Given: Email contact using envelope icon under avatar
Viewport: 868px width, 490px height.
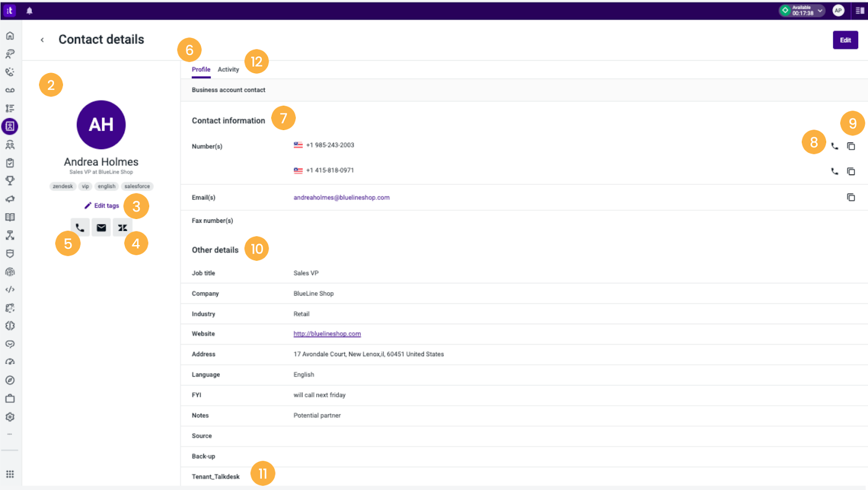Looking at the screenshot, I should (x=101, y=228).
